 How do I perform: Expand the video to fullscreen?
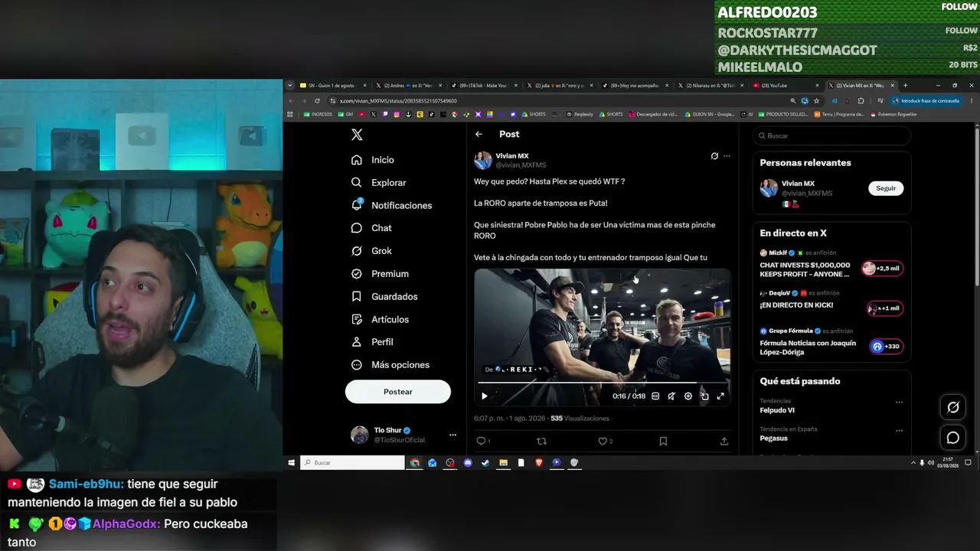tap(720, 396)
